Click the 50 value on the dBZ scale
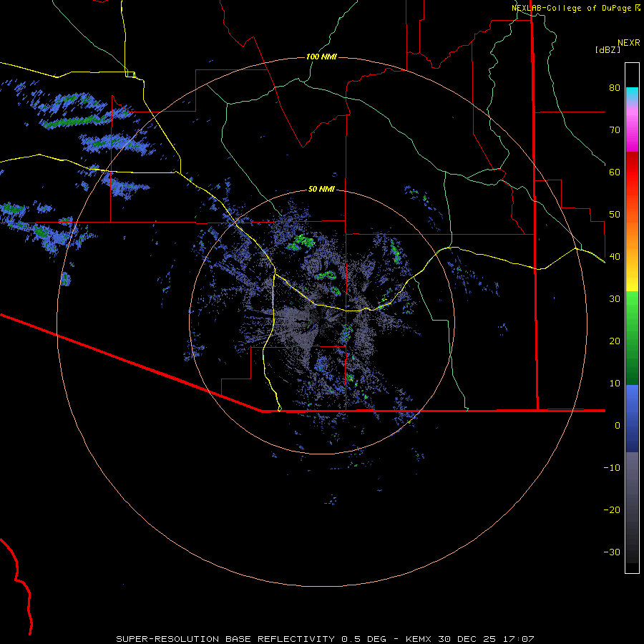The width and height of the screenshot is (644, 644). click(615, 215)
